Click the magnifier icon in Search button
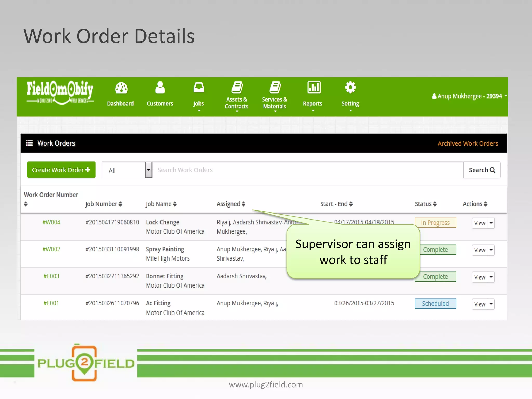 coord(493,170)
